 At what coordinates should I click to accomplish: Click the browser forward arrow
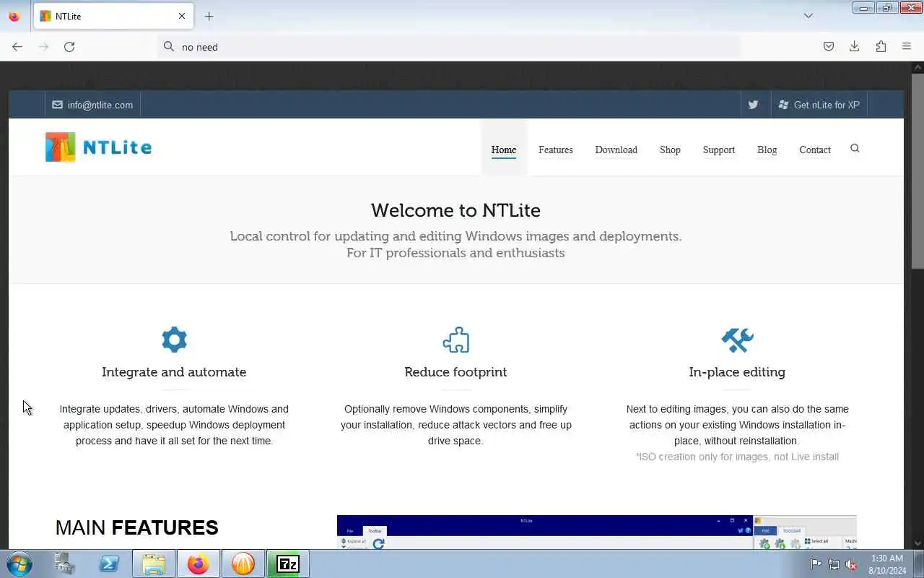pyautogui.click(x=43, y=46)
